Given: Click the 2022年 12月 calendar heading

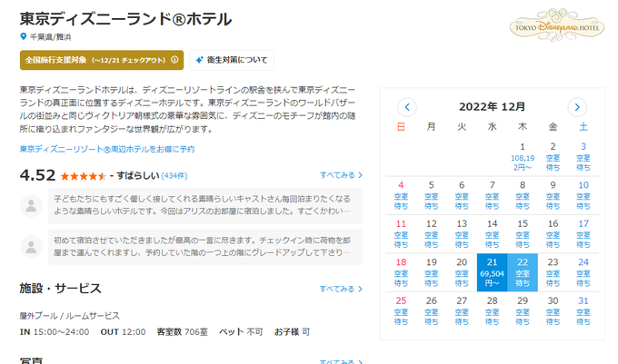Looking at the screenshot, I should click(x=492, y=106).
